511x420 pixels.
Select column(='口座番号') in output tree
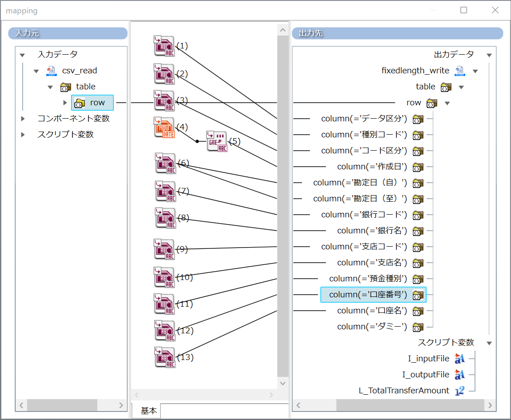373,295
